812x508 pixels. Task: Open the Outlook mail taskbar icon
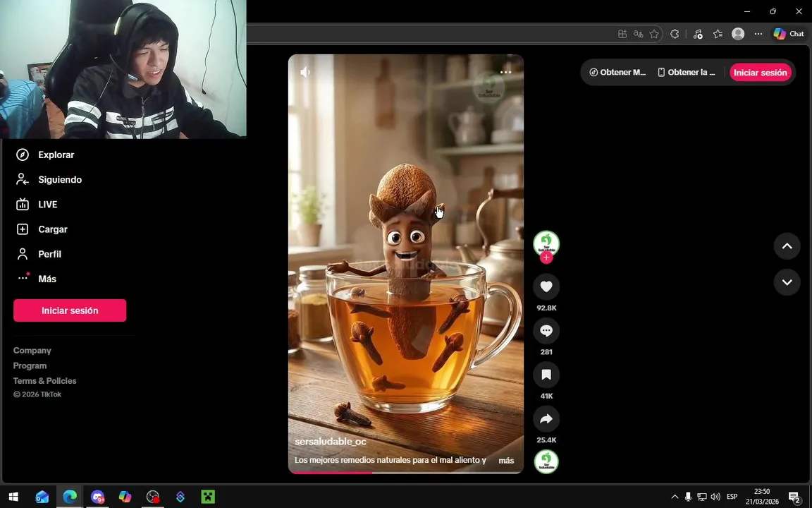click(x=42, y=497)
